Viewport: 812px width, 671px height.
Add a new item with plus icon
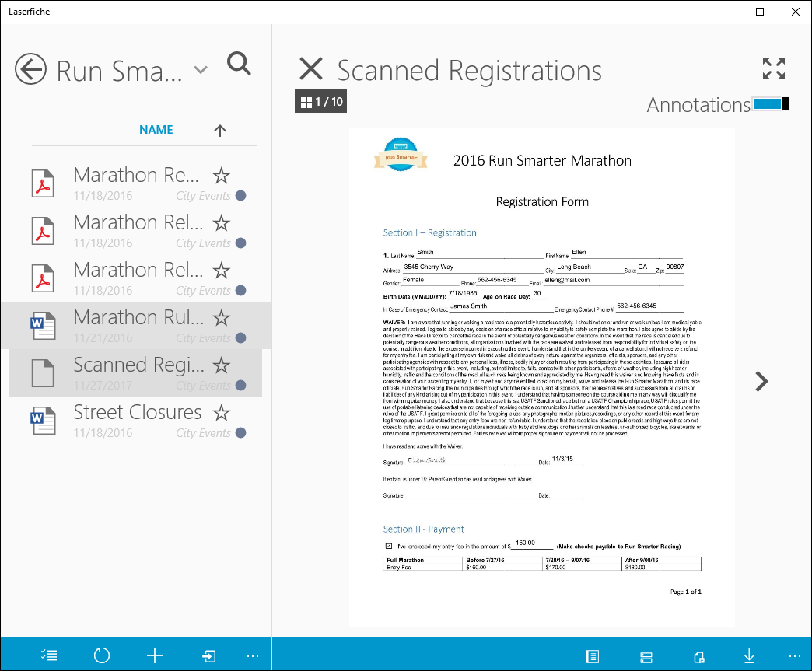[x=154, y=656]
